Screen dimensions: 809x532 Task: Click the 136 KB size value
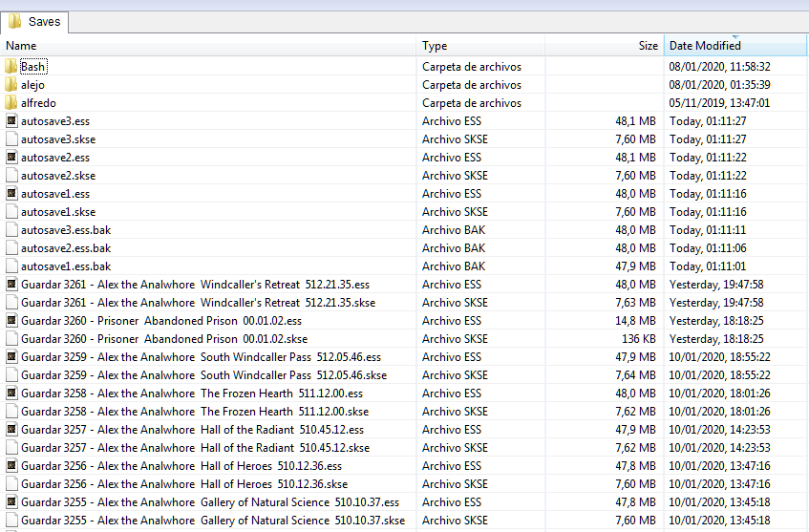639,338
